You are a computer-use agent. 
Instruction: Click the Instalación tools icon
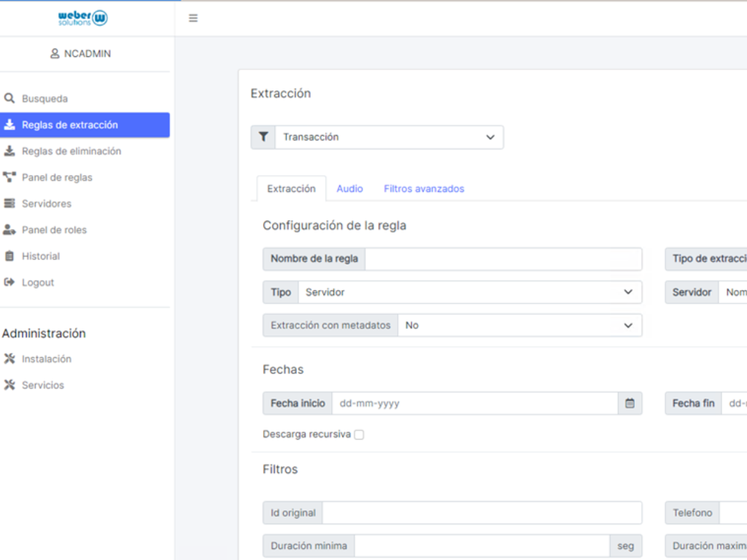click(9, 359)
